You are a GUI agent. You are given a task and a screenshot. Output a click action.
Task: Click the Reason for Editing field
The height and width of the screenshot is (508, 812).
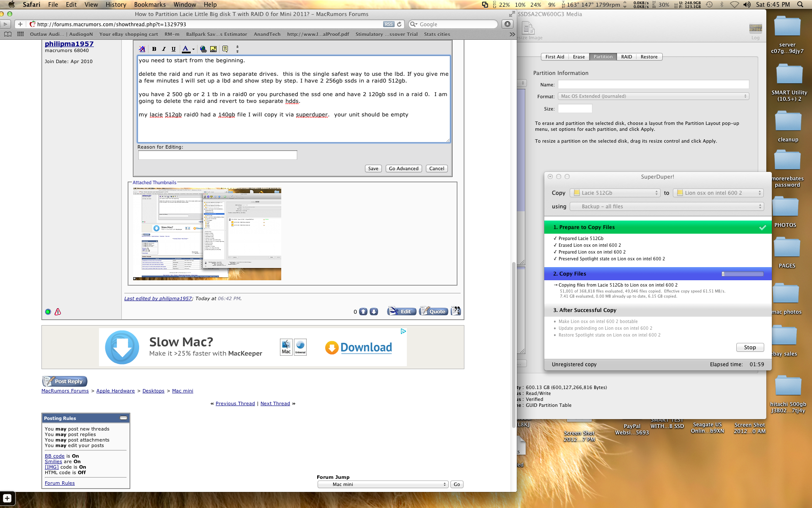tap(217, 155)
